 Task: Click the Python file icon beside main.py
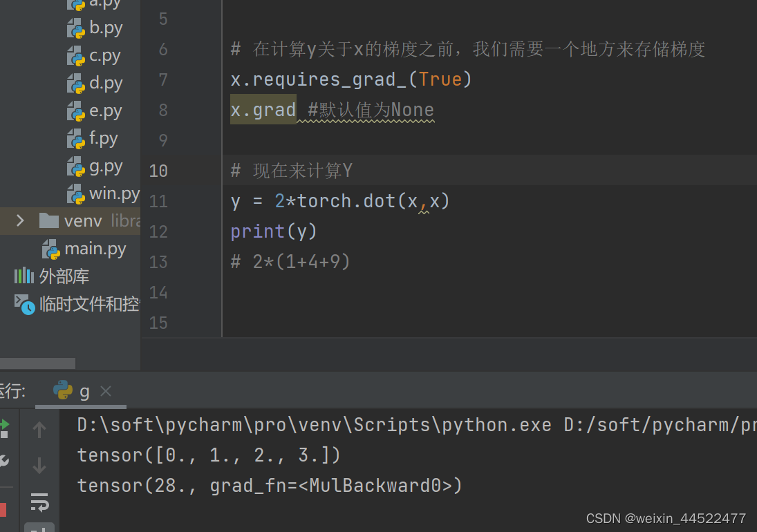click(51, 249)
